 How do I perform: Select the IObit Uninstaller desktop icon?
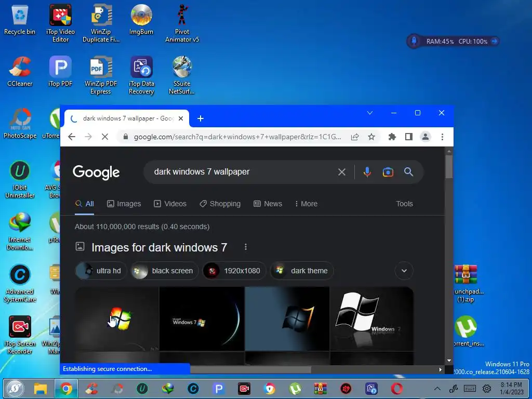pyautogui.click(x=20, y=179)
